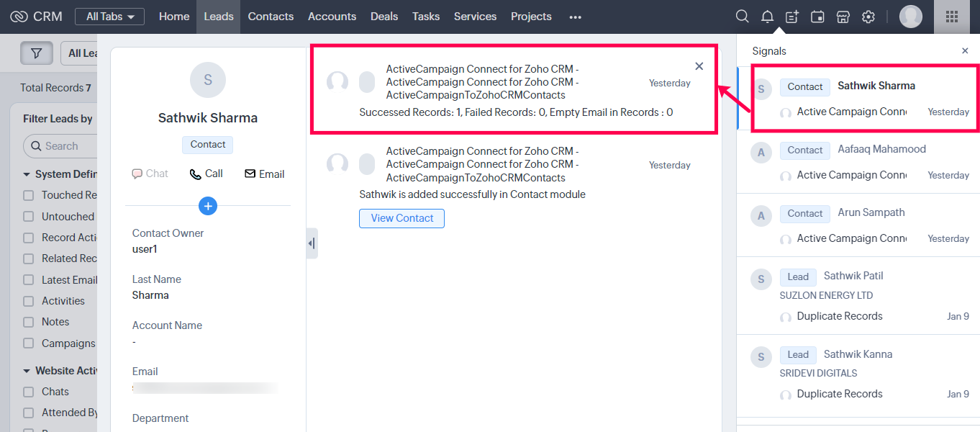
Task: Click the Chat bubble icon
Action: 137,174
